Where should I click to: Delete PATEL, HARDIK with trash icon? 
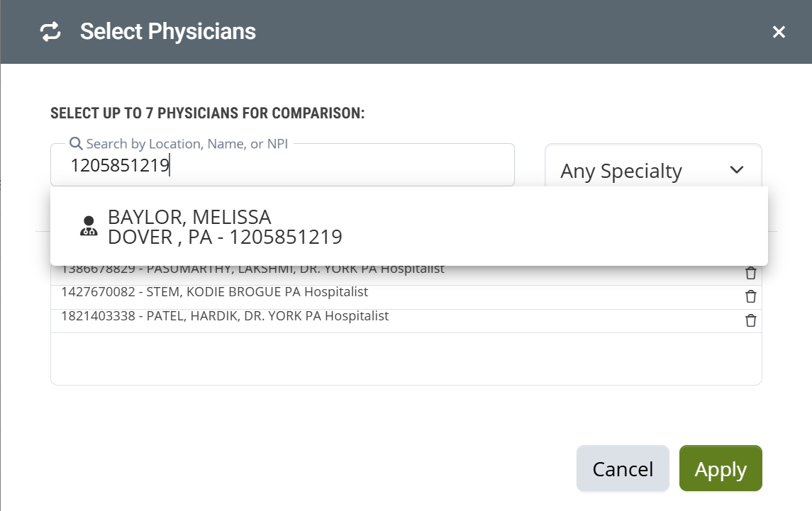[751, 320]
